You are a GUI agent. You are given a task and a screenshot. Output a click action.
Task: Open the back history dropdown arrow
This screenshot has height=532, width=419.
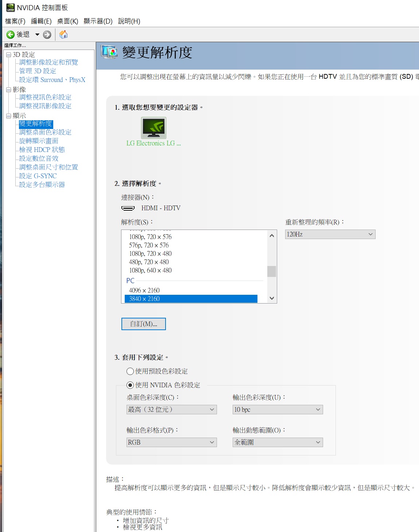coord(37,35)
